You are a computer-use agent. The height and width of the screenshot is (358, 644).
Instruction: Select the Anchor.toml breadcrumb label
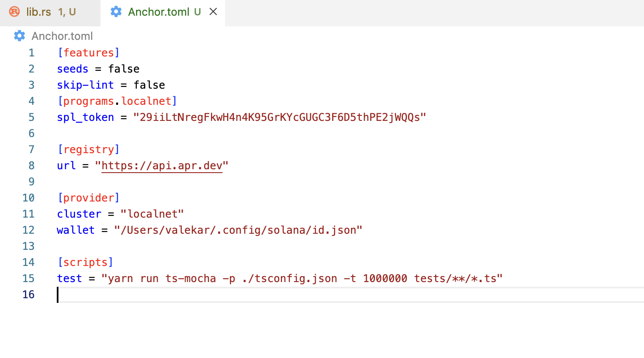pyautogui.click(x=62, y=36)
